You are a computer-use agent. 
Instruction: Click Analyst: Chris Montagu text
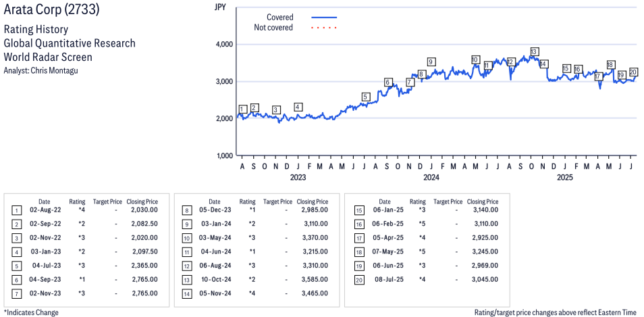pos(41,70)
